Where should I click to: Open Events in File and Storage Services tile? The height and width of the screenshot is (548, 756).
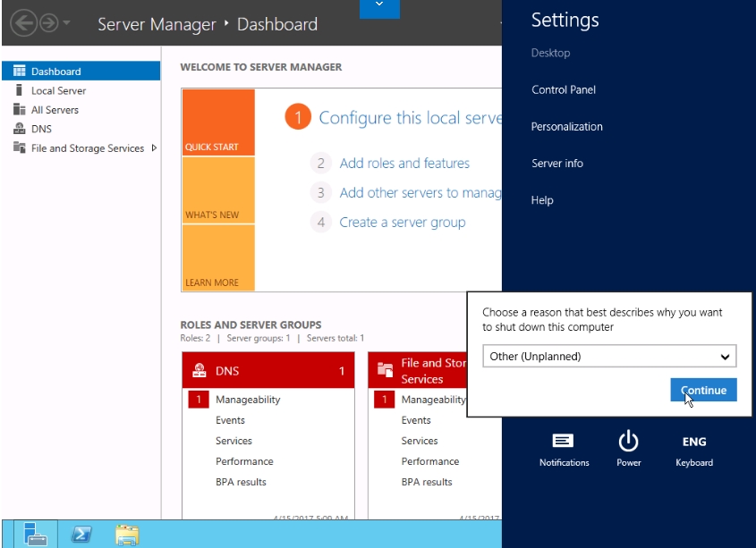pos(416,420)
